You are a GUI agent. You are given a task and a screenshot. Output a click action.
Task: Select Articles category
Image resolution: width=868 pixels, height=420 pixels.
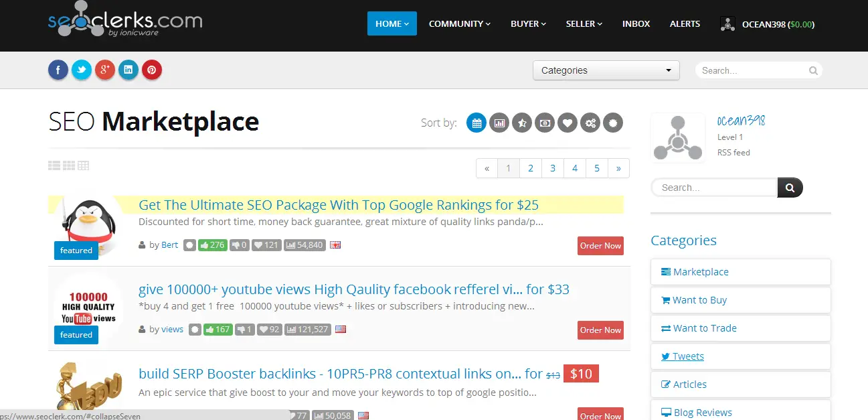(x=741, y=384)
